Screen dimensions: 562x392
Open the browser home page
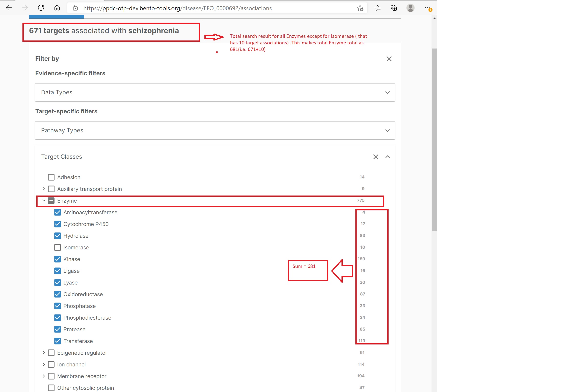pos(57,8)
